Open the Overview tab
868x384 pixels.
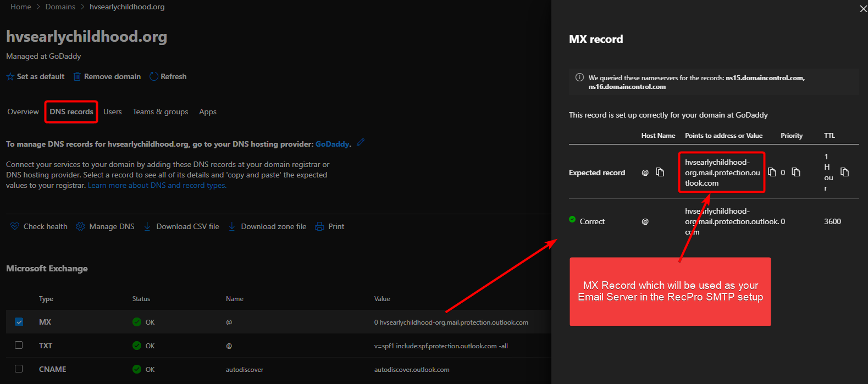[23, 112]
